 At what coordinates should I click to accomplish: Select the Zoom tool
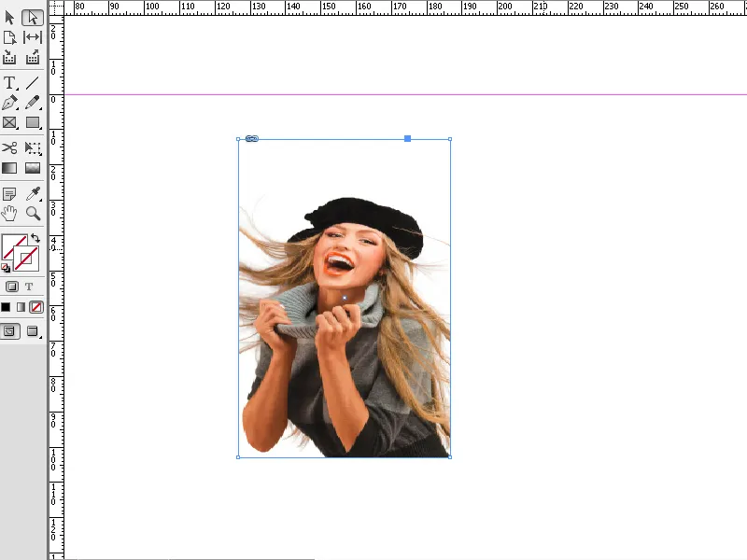[32, 213]
